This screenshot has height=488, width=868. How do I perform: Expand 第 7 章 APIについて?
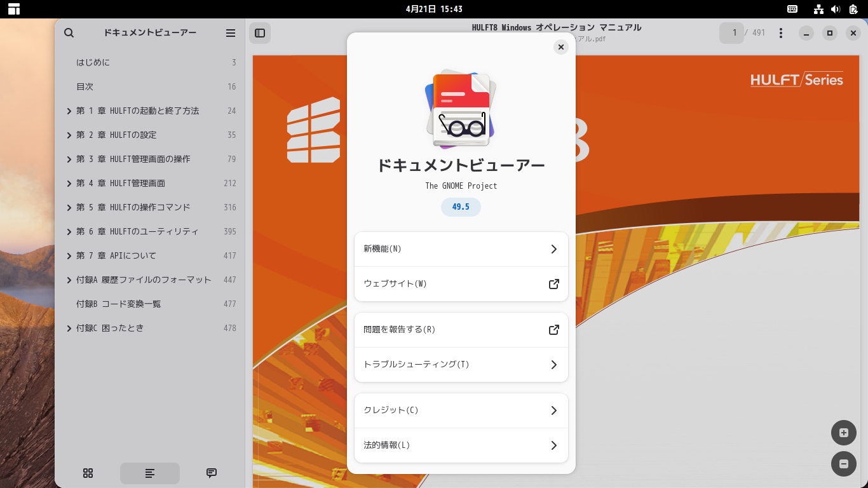[x=69, y=256]
